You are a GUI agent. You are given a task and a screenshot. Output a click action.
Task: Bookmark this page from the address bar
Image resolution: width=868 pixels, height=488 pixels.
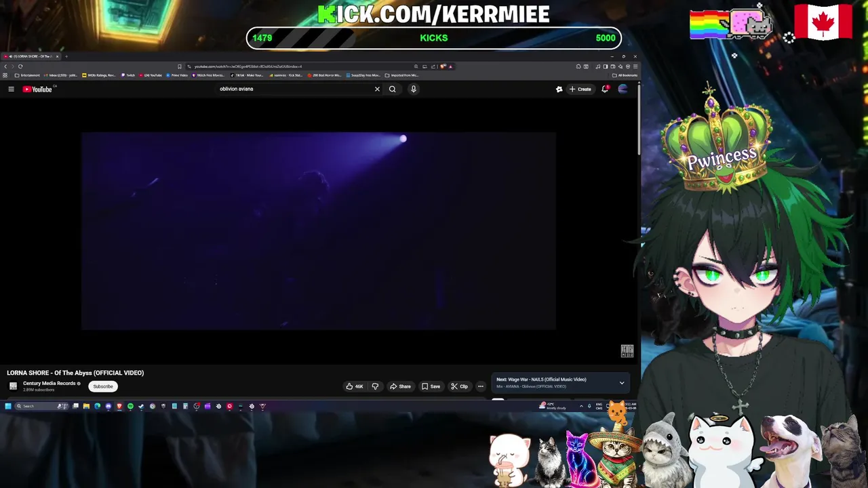(179, 66)
